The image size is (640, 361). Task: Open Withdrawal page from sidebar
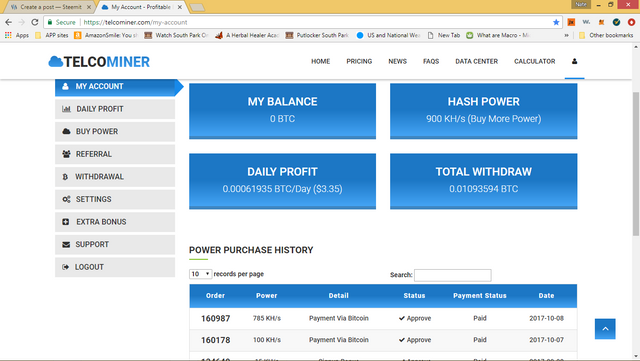[x=115, y=177]
